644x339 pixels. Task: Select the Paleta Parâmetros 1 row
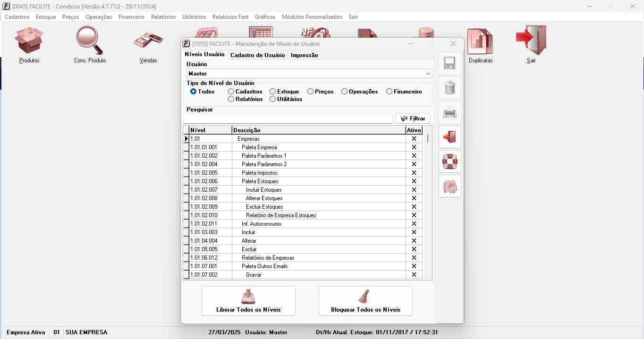[303, 156]
